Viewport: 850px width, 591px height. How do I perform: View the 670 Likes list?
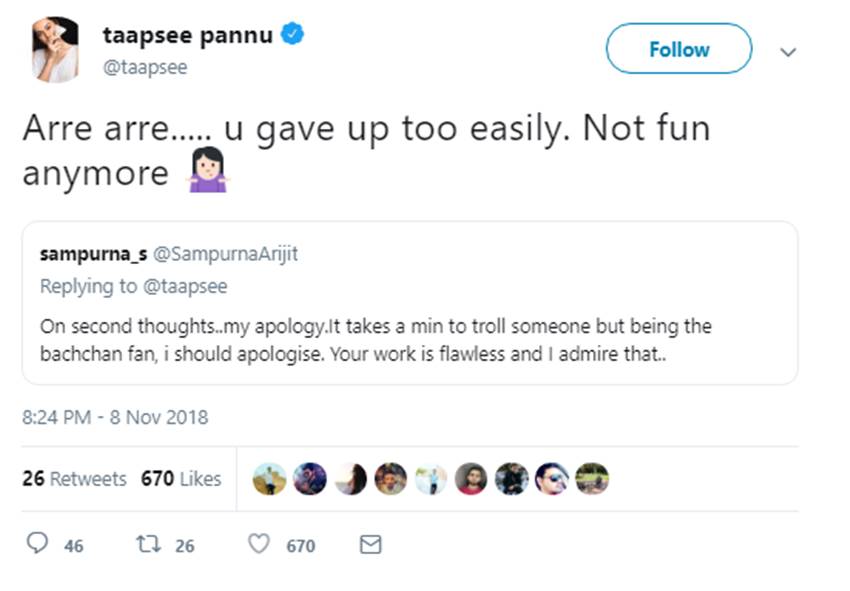(x=181, y=479)
